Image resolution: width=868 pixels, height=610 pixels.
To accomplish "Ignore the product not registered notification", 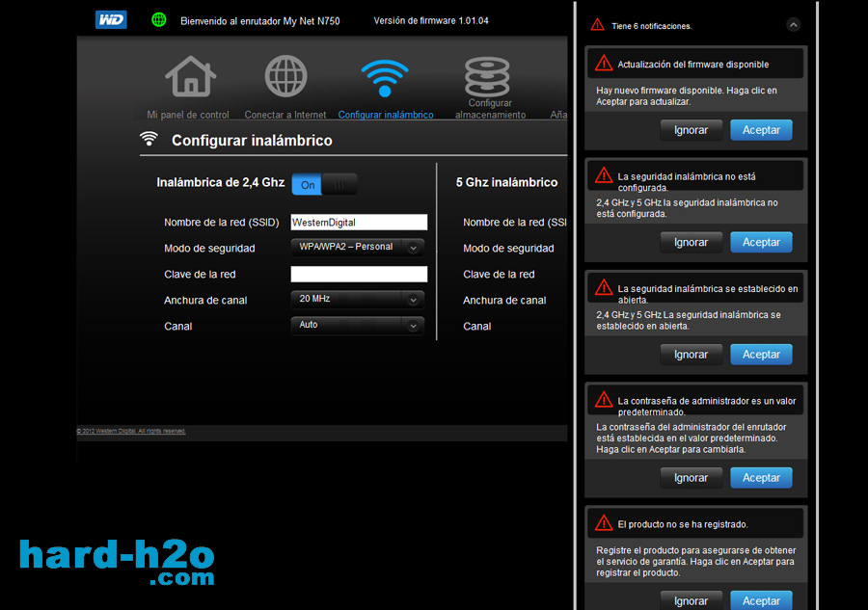I will (691, 600).
